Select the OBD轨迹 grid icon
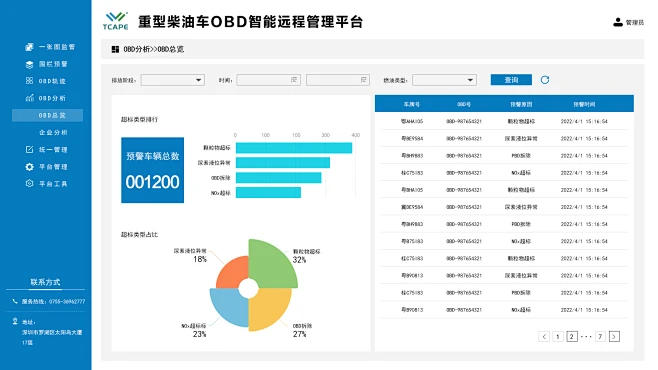This screenshot has height=370, width=658. tap(29, 81)
